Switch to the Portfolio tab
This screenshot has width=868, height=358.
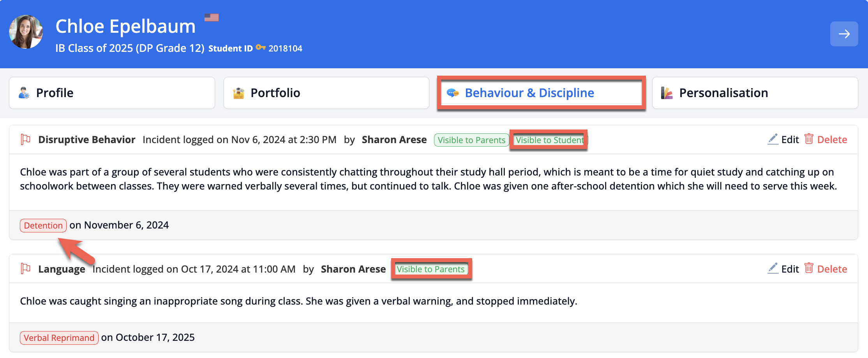tap(326, 93)
